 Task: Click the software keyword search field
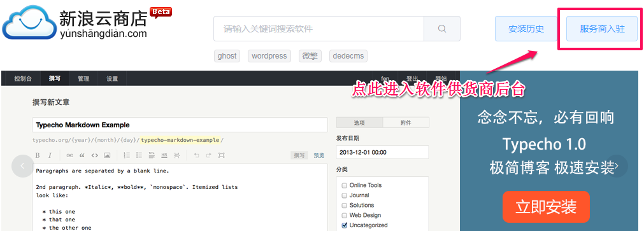[x=318, y=29]
